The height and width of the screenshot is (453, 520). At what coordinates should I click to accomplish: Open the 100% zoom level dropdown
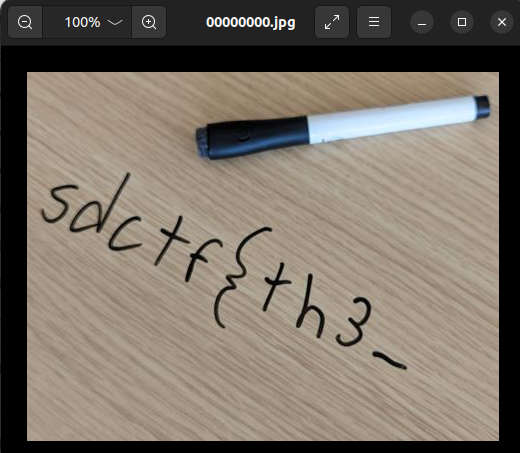[x=87, y=22]
